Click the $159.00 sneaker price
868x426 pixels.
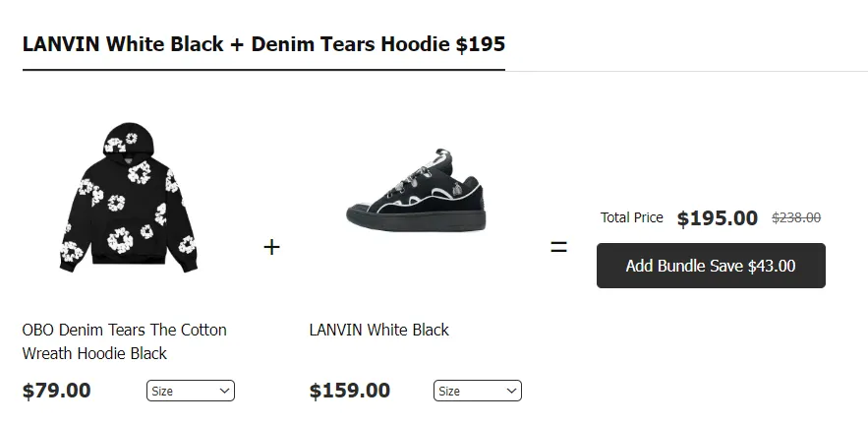tap(349, 391)
